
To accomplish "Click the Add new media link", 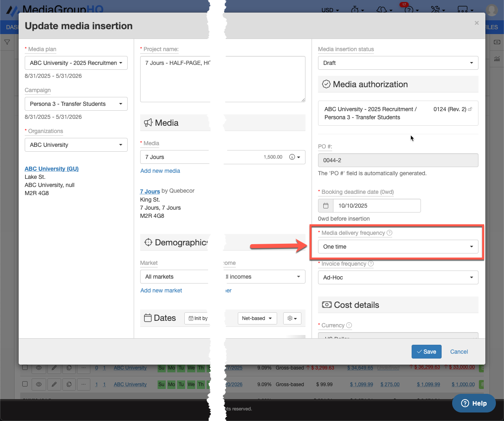I will click(160, 171).
